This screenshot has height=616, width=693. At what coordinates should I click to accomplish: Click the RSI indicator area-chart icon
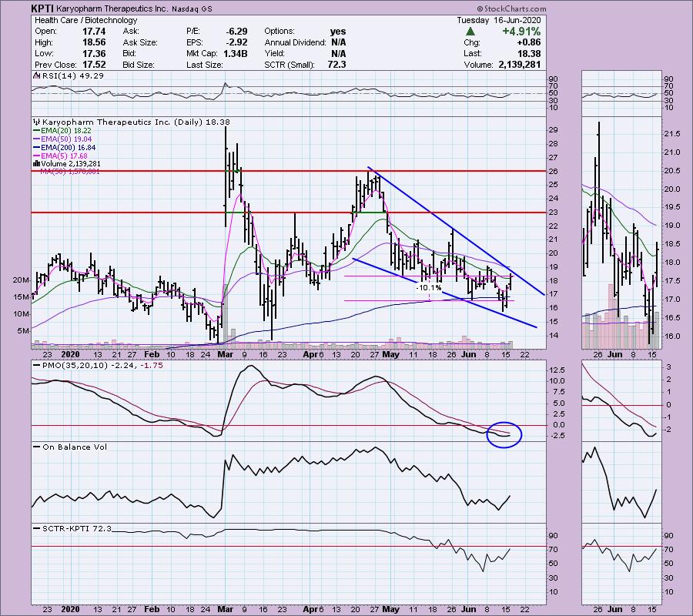(x=37, y=75)
